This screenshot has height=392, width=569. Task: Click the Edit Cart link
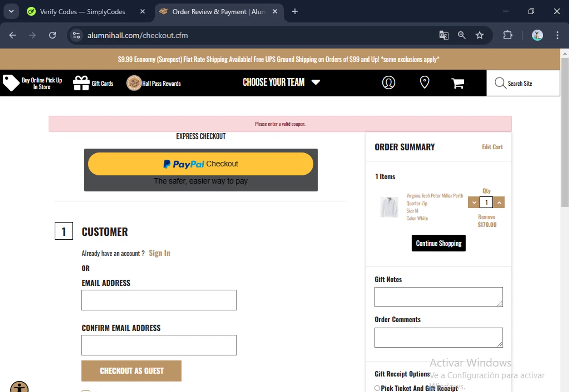coord(492,147)
